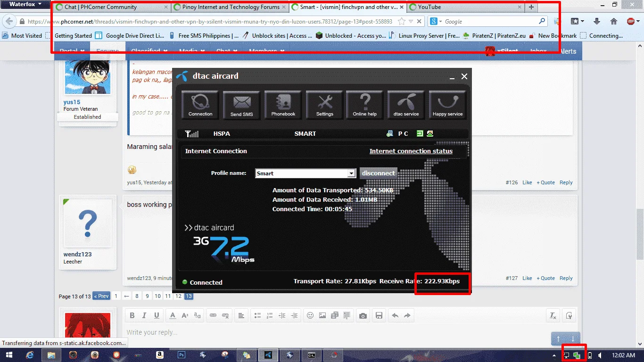Save draft using the floppy icon
Screen dimensions: 644x362
coord(379,316)
